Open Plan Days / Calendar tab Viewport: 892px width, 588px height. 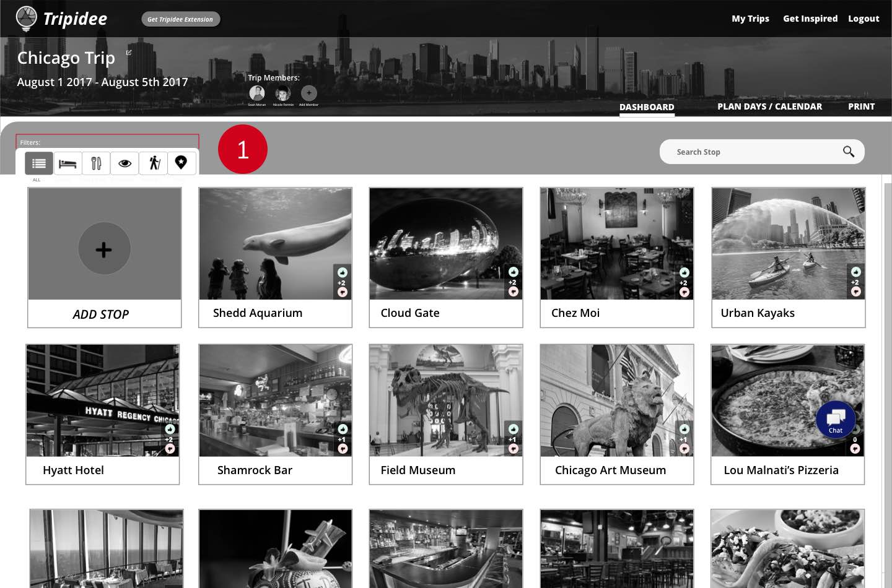tap(770, 106)
